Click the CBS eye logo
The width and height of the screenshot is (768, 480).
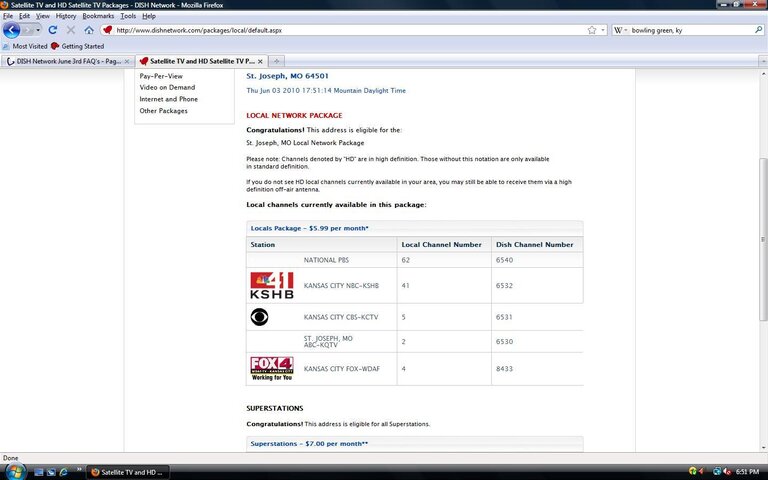[x=260, y=317]
